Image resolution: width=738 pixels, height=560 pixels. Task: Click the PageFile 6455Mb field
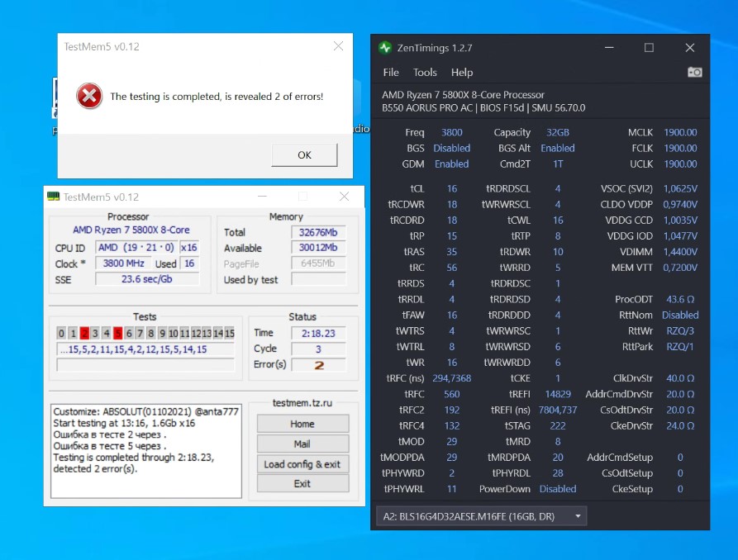pyautogui.click(x=318, y=263)
